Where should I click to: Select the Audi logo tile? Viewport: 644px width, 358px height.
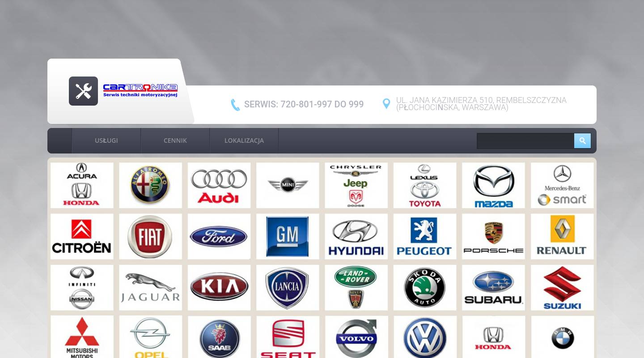point(219,185)
